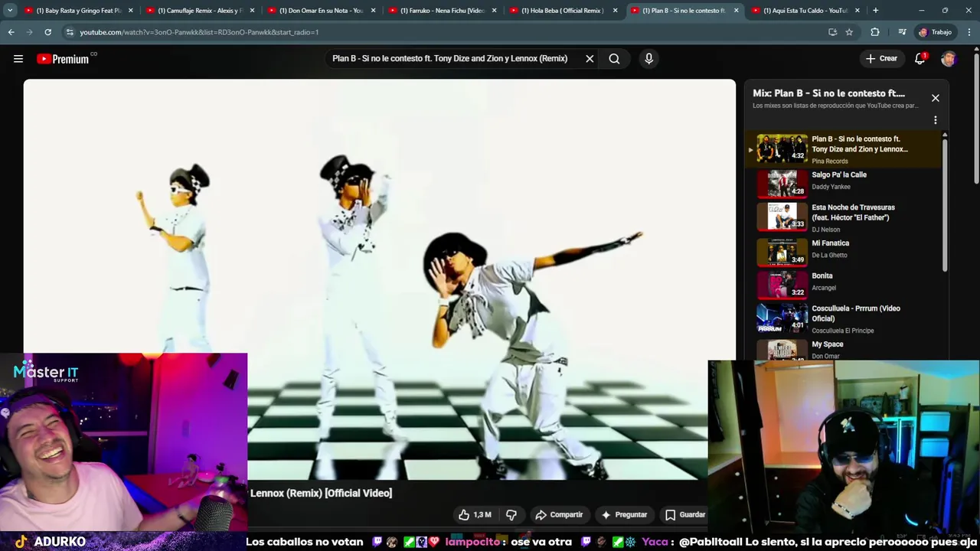Click the install or cast icon in address bar
The height and width of the screenshot is (551, 980).
point(832,32)
